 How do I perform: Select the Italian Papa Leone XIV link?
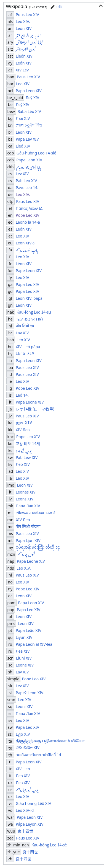point(30,402)
